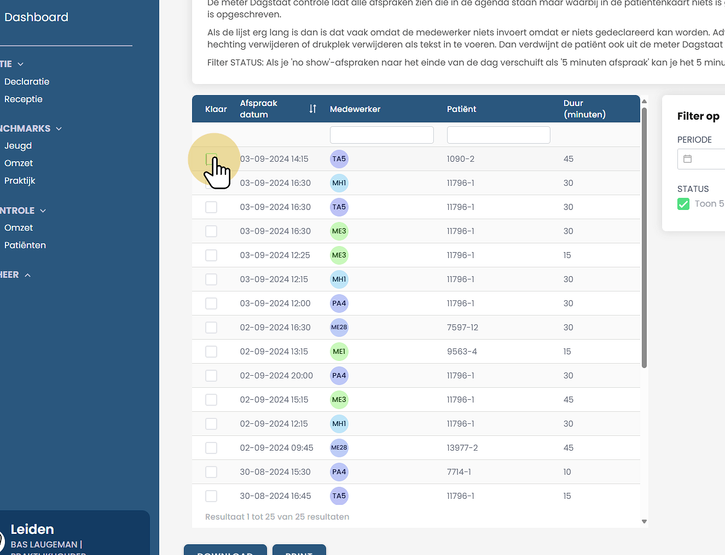
Task: Click TA5 badge in the 30-08-2024 16:45 row
Action: click(339, 495)
